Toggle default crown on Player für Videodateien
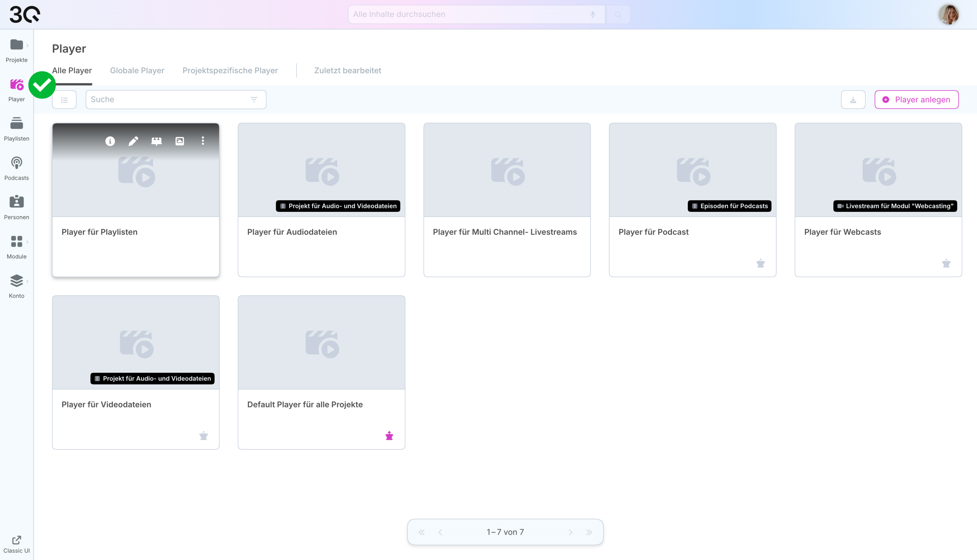Screen dimensions: 977x560 pyautogui.click(x=203, y=436)
